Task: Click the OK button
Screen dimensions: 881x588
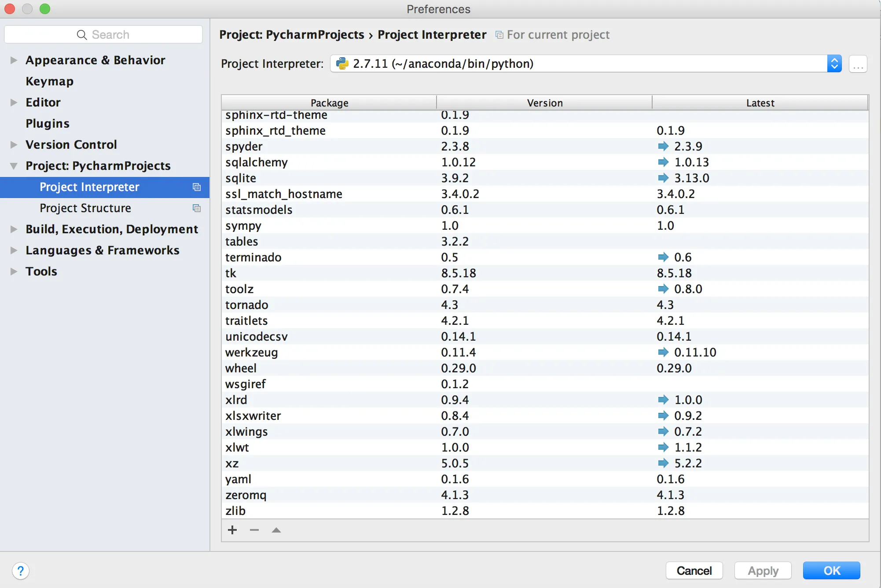Action: click(831, 571)
